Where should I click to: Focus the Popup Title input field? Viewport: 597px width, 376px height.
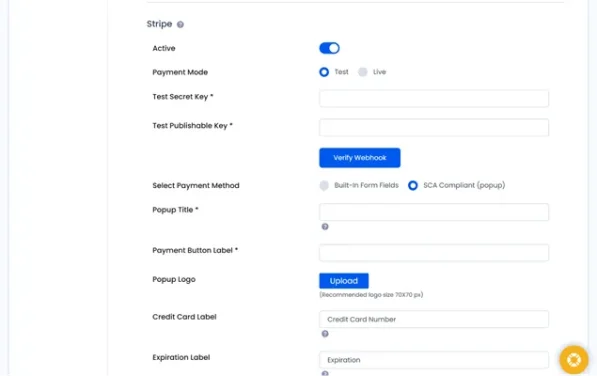434,212
